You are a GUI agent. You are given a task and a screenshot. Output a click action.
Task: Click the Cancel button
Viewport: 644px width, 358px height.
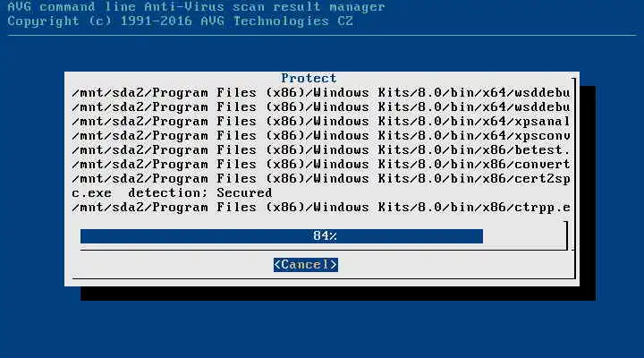pos(306,265)
